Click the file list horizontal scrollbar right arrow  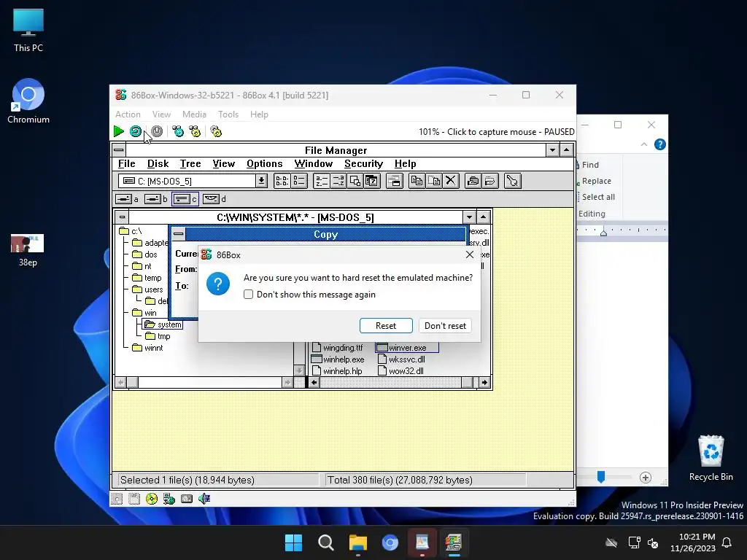[484, 382]
